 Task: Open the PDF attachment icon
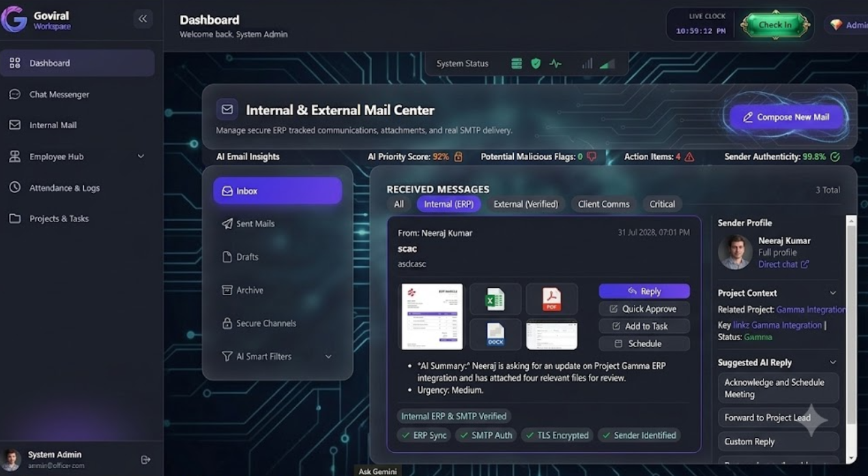tap(551, 299)
